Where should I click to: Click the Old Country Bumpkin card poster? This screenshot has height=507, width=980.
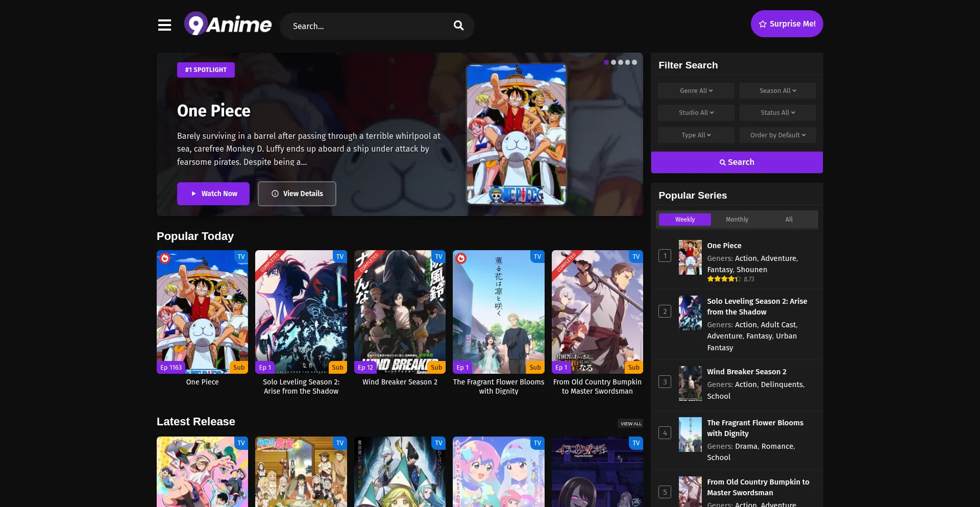[597, 312]
